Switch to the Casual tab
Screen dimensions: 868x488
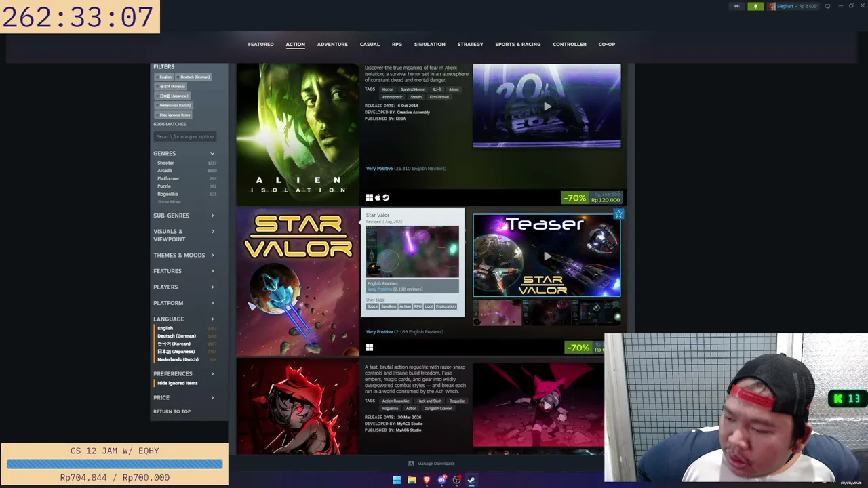pos(370,45)
